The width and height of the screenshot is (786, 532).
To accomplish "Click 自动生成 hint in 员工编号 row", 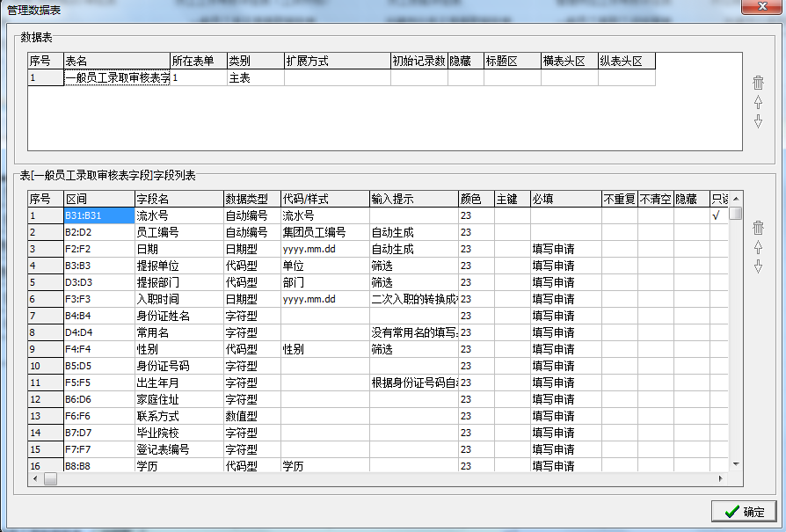I will pyautogui.click(x=414, y=232).
